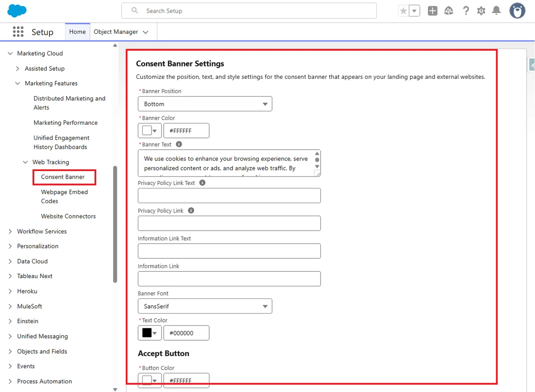This screenshot has width=535, height=392.
Task: Click the sidebar scroll down arrow
Action: [115, 389]
